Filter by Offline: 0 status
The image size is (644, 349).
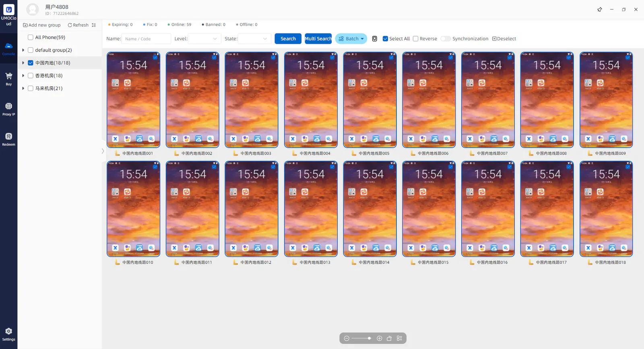(247, 25)
